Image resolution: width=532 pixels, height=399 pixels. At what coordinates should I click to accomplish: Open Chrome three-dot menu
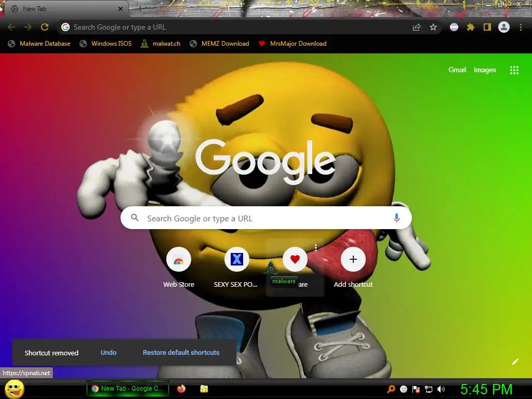click(x=521, y=27)
